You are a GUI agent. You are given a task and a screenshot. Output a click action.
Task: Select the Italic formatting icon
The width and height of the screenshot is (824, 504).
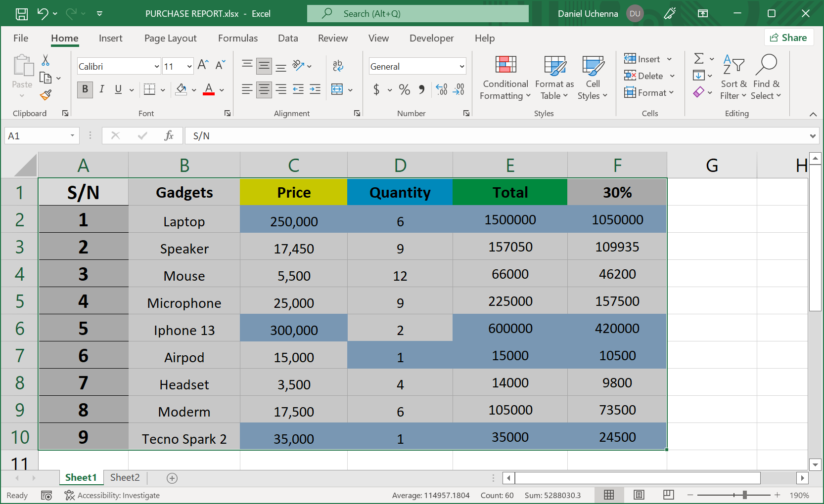pyautogui.click(x=102, y=89)
